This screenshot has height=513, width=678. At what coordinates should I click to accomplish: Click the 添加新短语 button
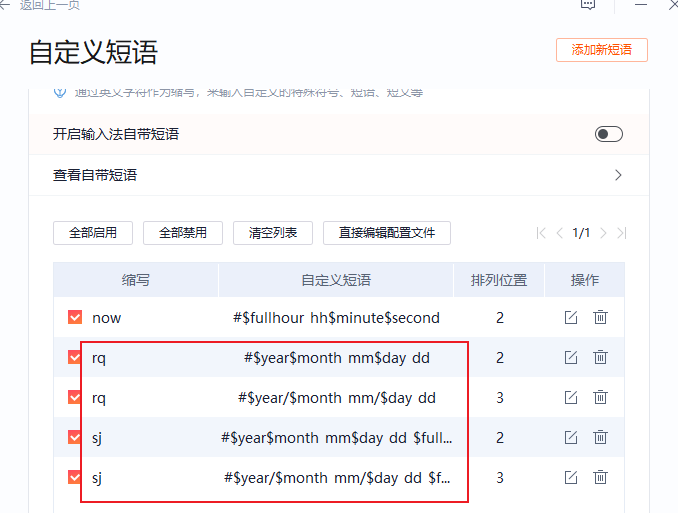601,50
